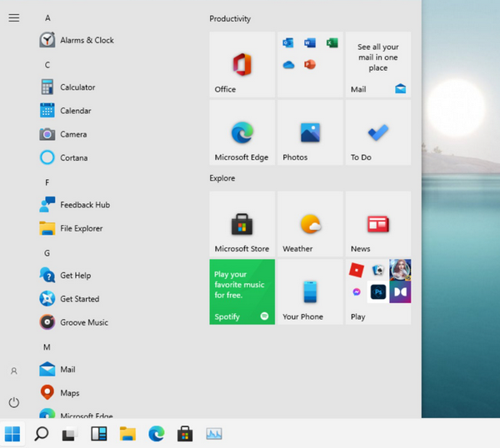Click the Start button on the taskbar
Screen dimensions: 500x448
(x=12, y=434)
